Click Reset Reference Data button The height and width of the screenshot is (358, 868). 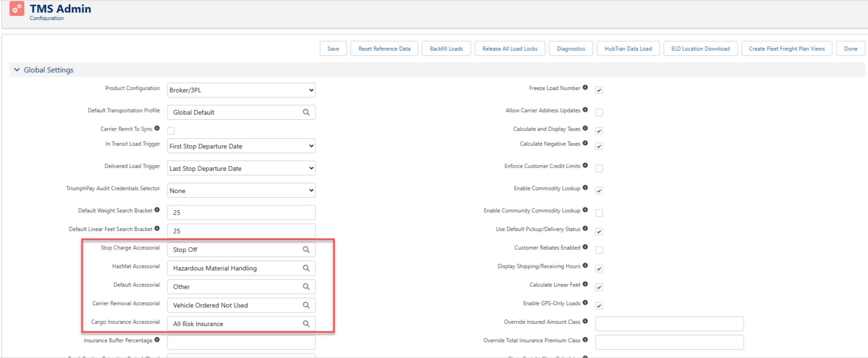click(384, 49)
